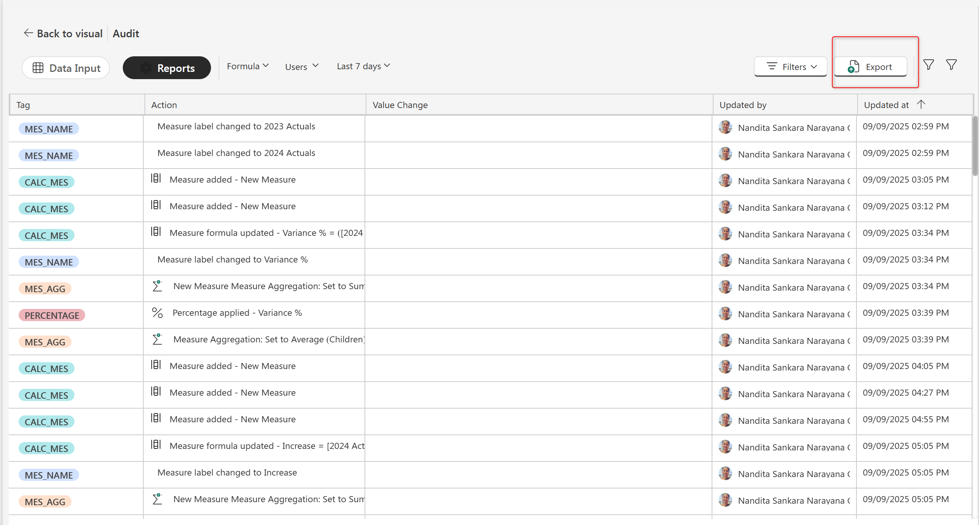Click the Tag column header
Viewport: 980px width, 525px height.
[23, 105]
